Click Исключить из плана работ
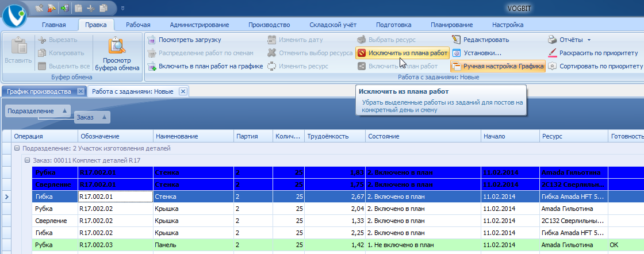This screenshot has height=254, width=644. (402, 53)
